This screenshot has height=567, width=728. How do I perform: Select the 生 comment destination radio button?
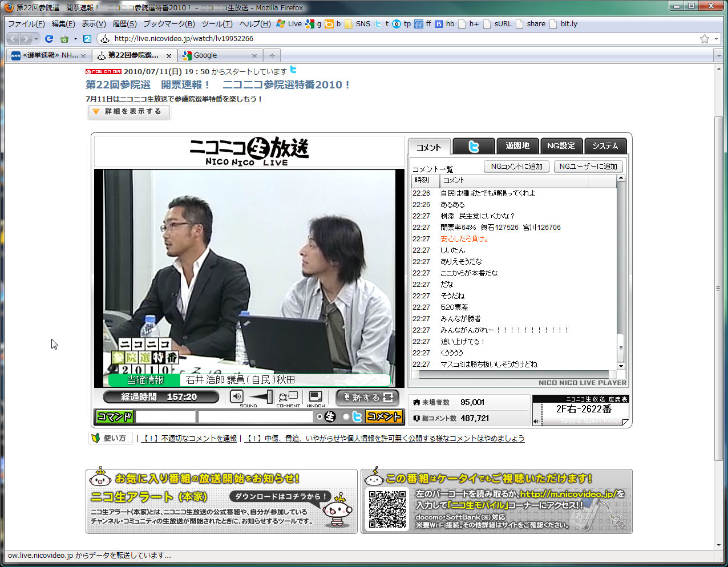click(319, 417)
